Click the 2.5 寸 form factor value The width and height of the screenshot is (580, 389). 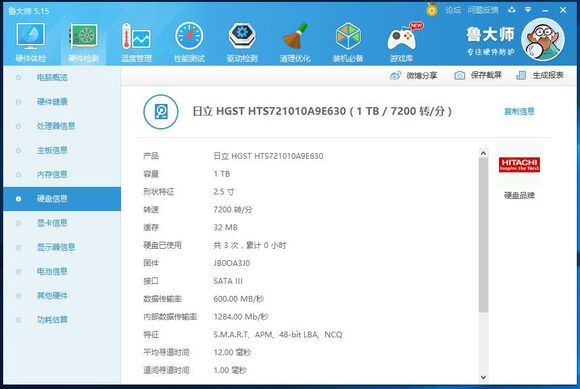click(223, 192)
